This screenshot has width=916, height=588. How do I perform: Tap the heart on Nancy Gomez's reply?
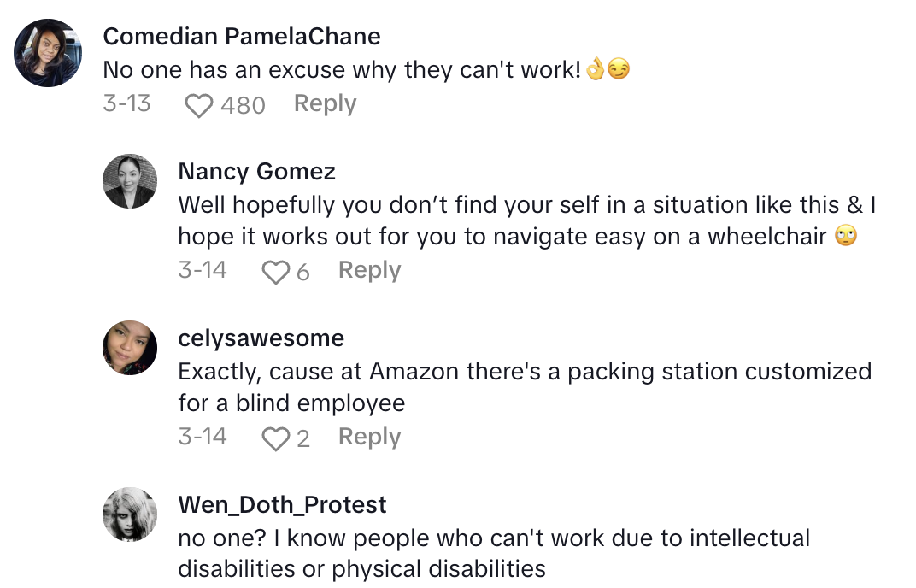[275, 273]
